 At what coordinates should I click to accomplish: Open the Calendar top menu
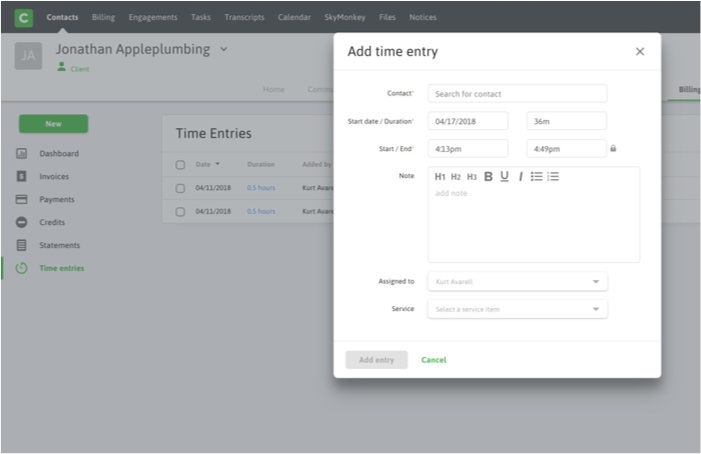[x=294, y=17]
